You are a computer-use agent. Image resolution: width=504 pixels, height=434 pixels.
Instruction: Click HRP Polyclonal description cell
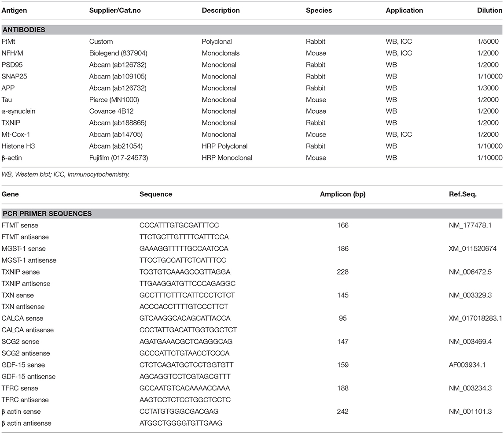click(224, 146)
